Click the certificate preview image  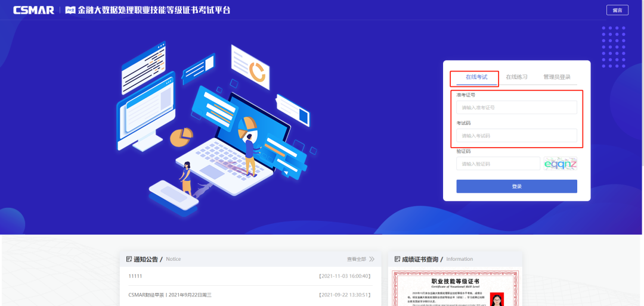[455, 289]
